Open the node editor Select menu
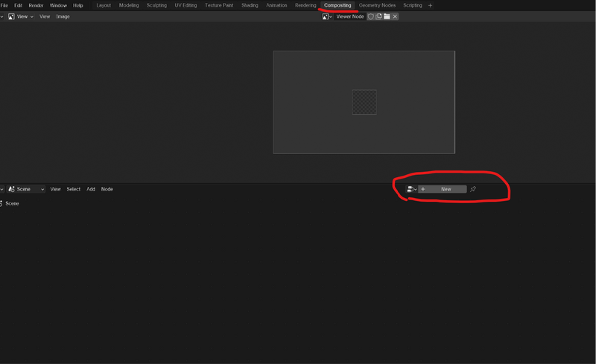This screenshot has height=364, width=596. [73, 189]
